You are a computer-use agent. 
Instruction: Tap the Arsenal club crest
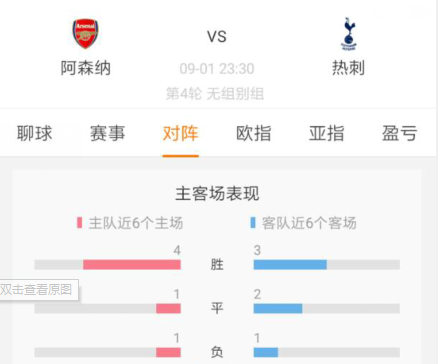tap(85, 33)
